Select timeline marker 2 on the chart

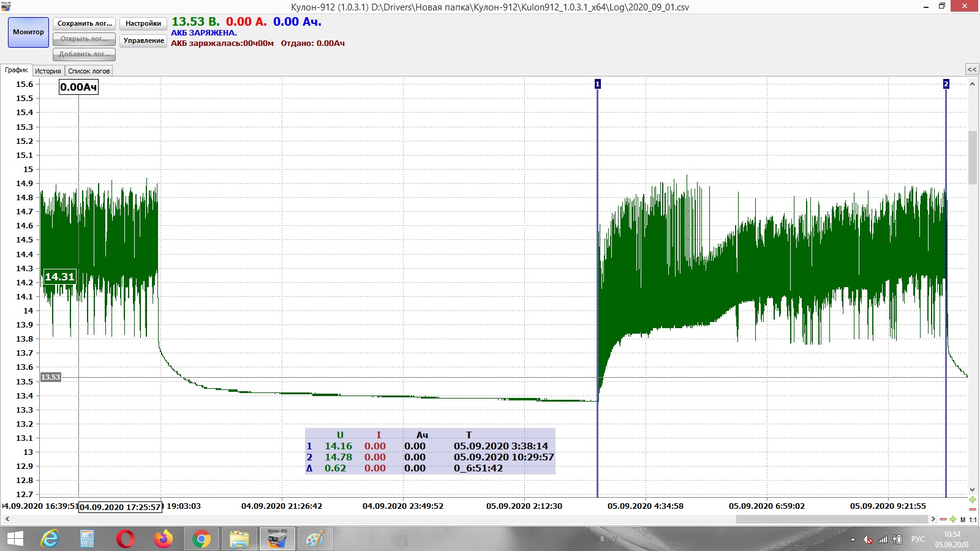pyautogui.click(x=946, y=84)
